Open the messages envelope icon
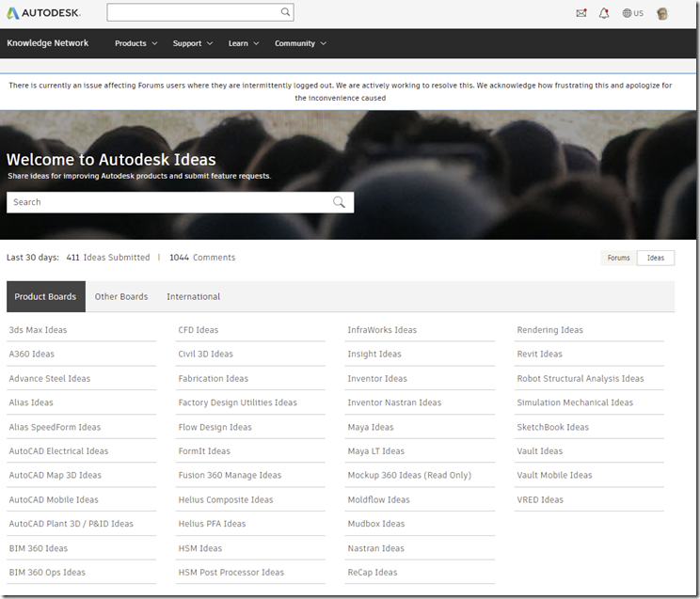The image size is (700, 599). (x=581, y=13)
